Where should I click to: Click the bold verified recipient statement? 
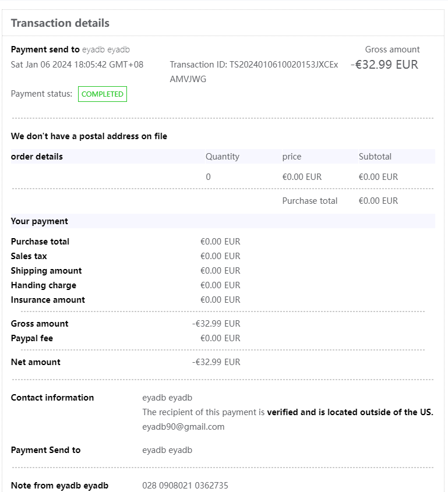point(350,412)
